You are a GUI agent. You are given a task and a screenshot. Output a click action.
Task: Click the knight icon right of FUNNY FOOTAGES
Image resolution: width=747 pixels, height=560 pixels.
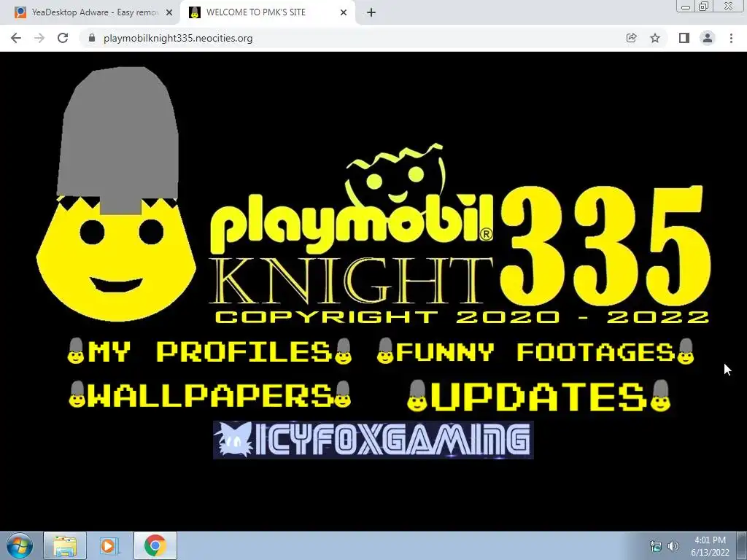tap(686, 351)
